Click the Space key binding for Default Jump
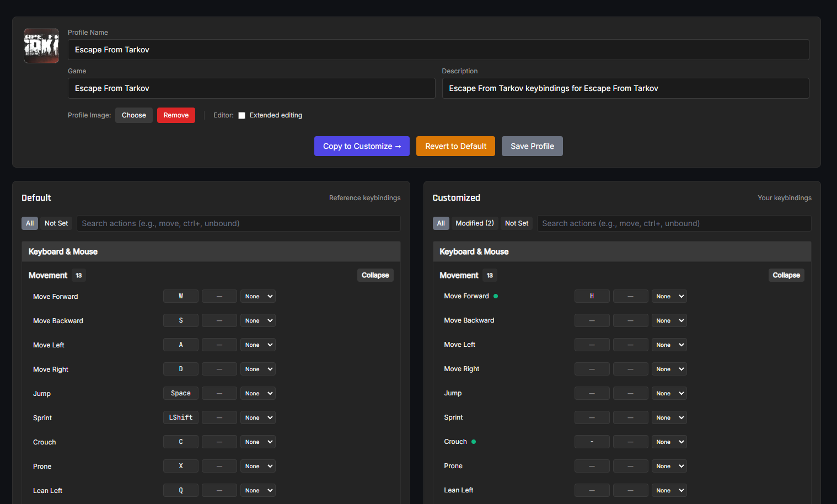This screenshot has width=837, height=504. pos(181,393)
